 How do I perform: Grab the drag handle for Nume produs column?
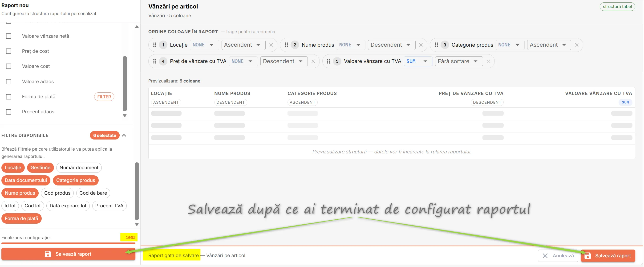286,45
